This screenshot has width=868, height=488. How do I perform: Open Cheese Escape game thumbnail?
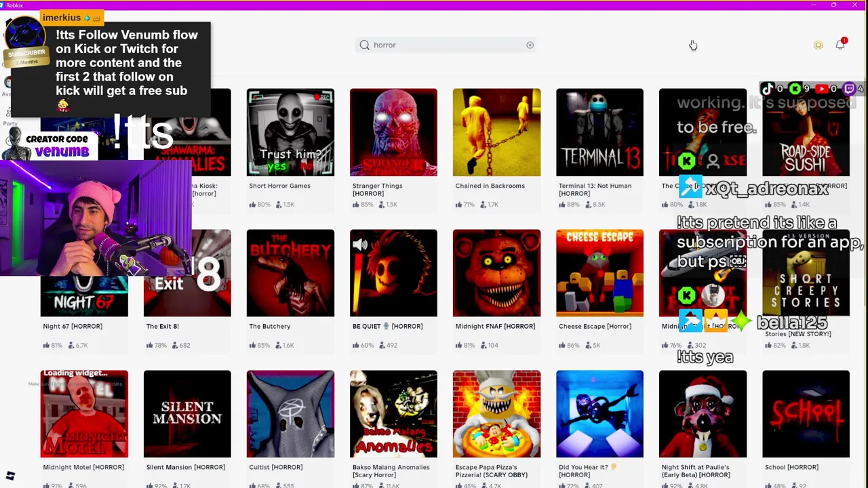[x=599, y=273]
